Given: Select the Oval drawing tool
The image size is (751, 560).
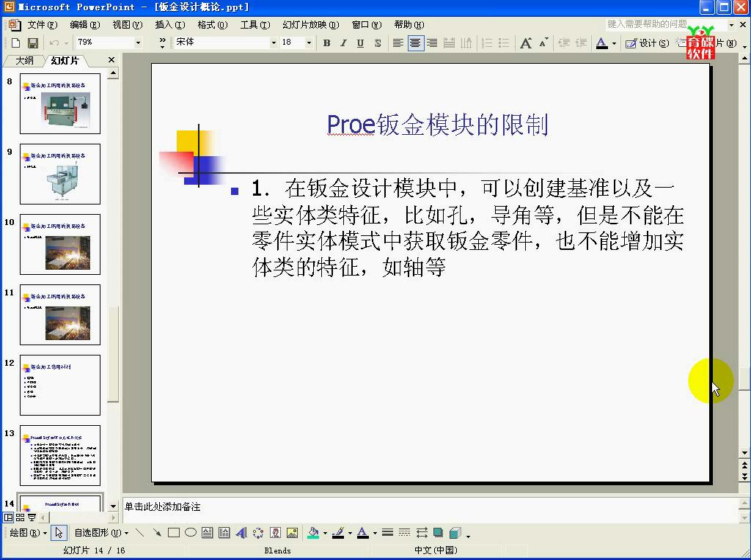Looking at the screenshot, I should click(x=191, y=533).
